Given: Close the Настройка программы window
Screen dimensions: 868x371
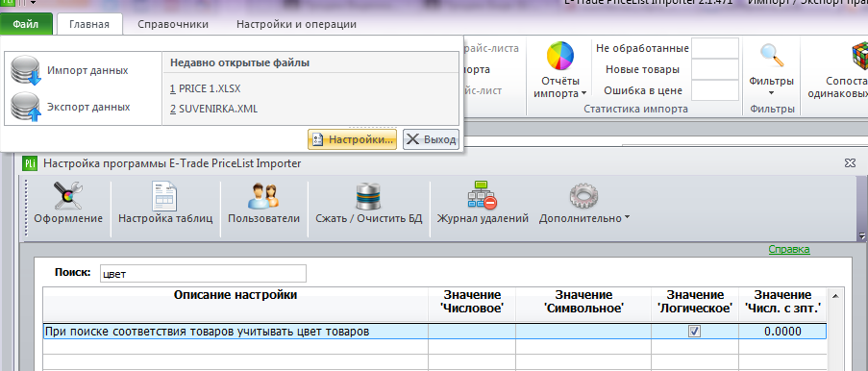Looking at the screenshot, I should (x=850, y=162).
